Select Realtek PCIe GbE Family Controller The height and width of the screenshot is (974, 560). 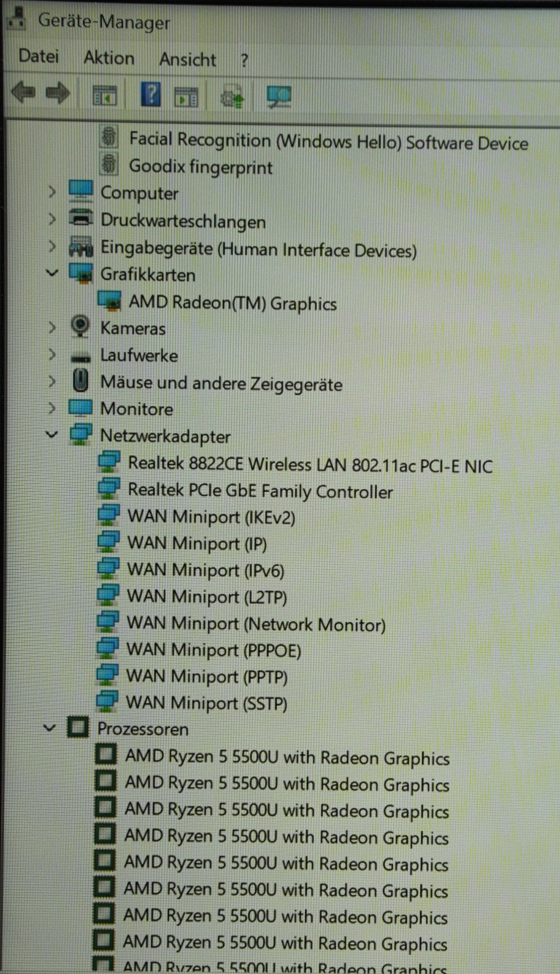pos(260,491)
